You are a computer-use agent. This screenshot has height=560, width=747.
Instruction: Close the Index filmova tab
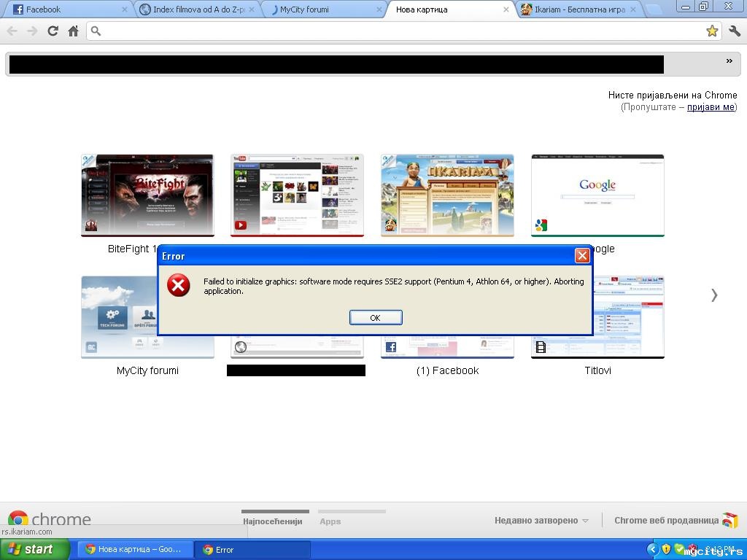(252, 9)
